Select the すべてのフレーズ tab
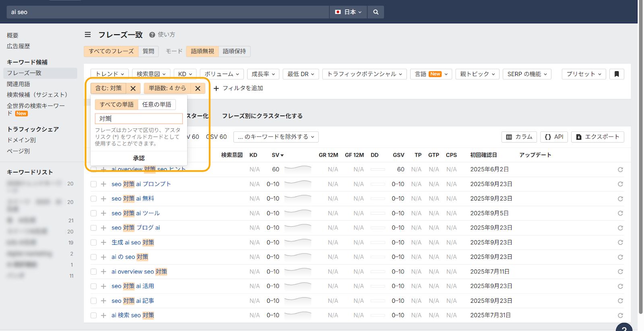The image size is (644, 331). [x=111, y=51]
